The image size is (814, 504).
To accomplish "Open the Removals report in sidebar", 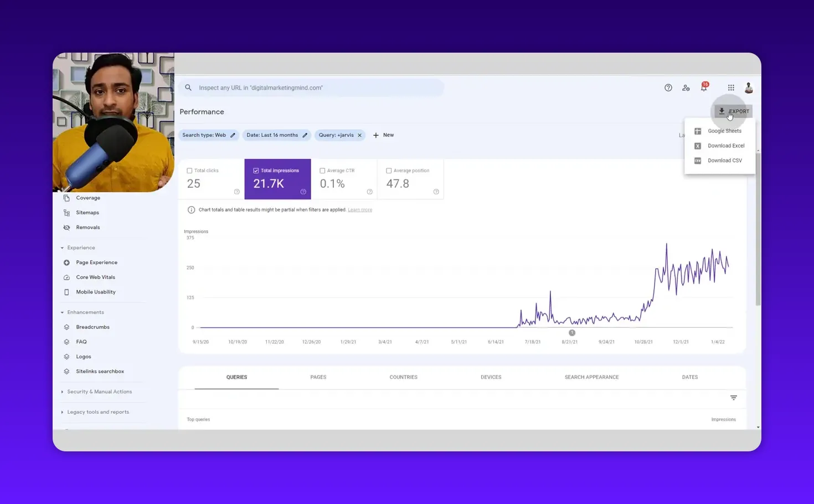I will point(88,227).
